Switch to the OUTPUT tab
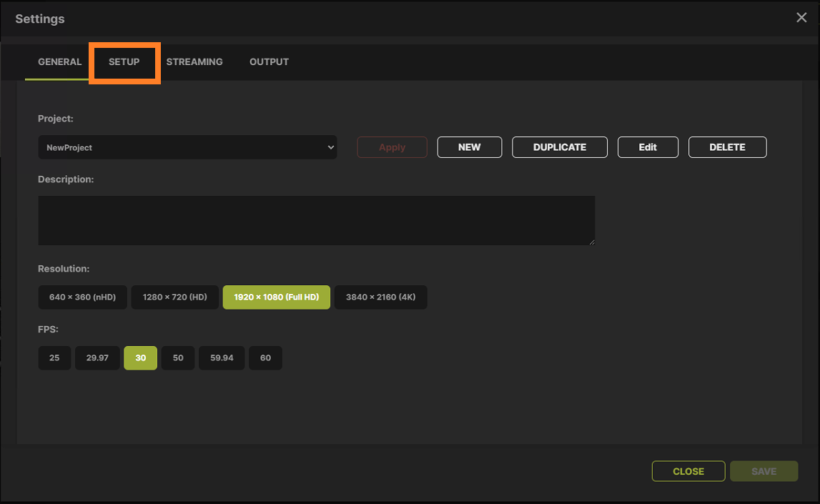This screenshot has width=820, height=504. [x=269, y=62]
